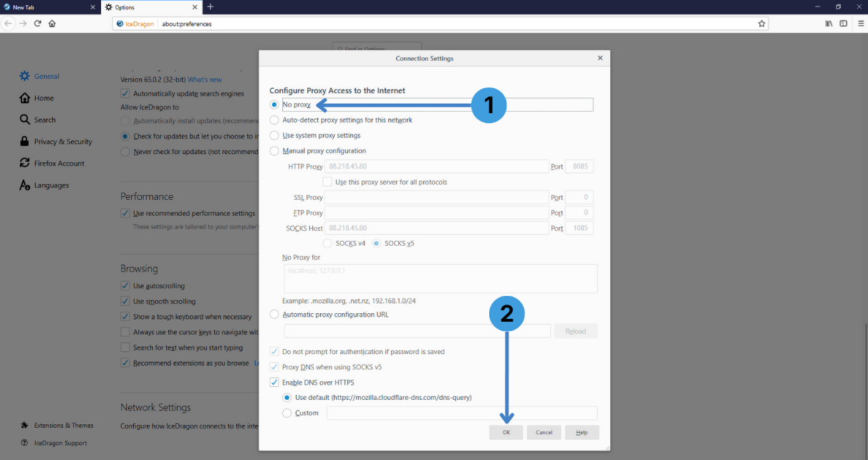This screenshot has width=868, height=460.
Task: Choose the SOCKS v4 radio button
Action: coord(327,243)
